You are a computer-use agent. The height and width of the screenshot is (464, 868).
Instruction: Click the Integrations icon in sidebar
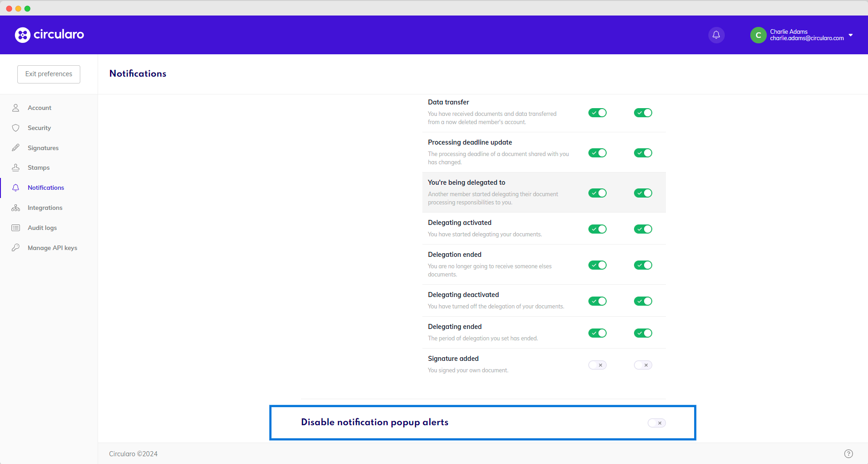(x=16, y=208)
